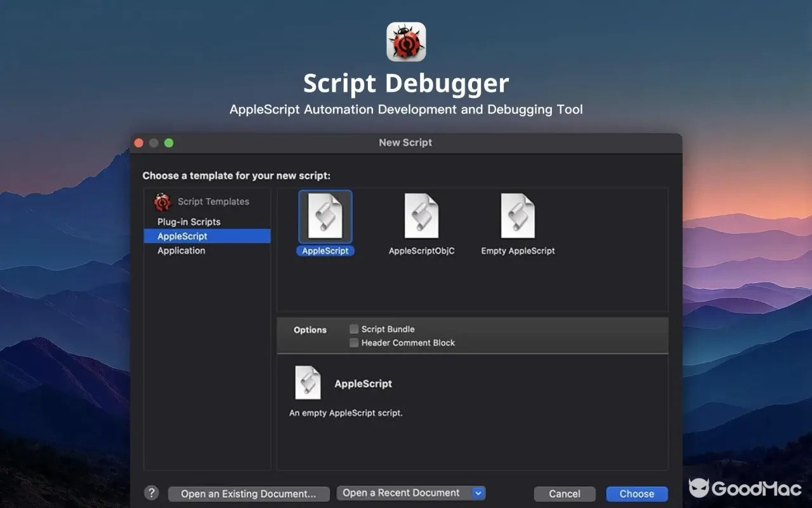Click the AppleScript template label
This screenshot has width=812, height=508.
[x=325, y=251]
